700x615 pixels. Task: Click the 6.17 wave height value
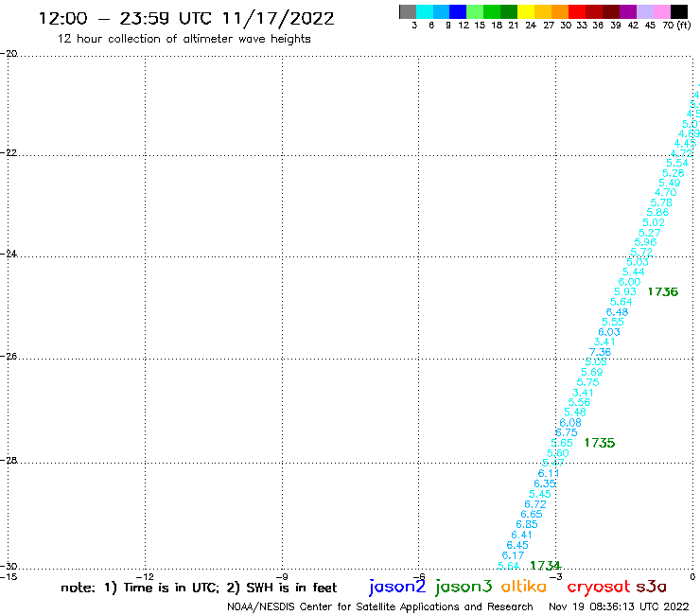coord(513,555)
